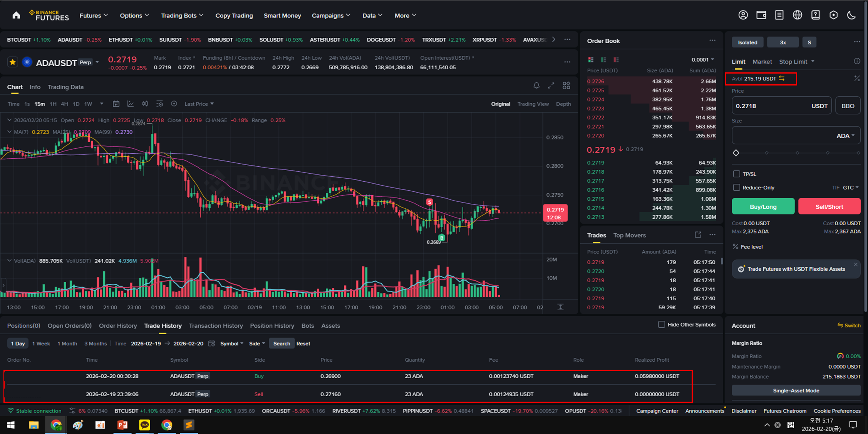
Task: Click the order size percentage slider handle
Action: click(736, 153)
